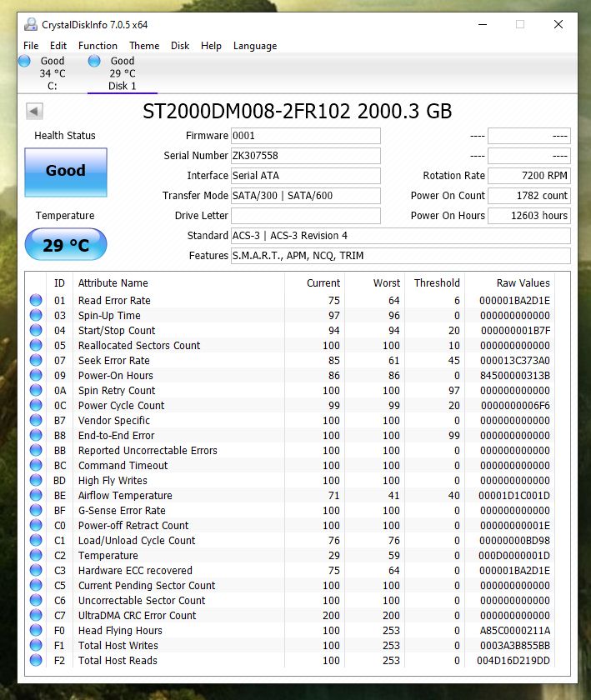Switch to the C: drive tab

pyautogui.click(x=53, y=73)
